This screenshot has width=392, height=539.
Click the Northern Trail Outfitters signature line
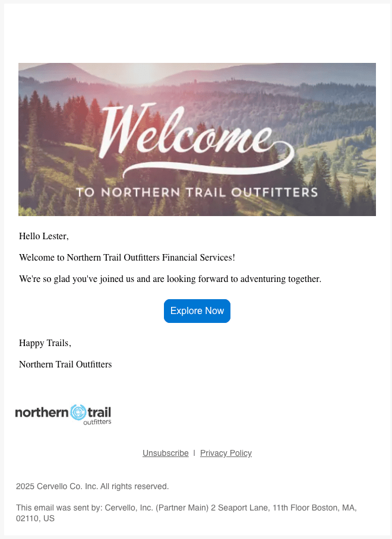click(65, 364)
